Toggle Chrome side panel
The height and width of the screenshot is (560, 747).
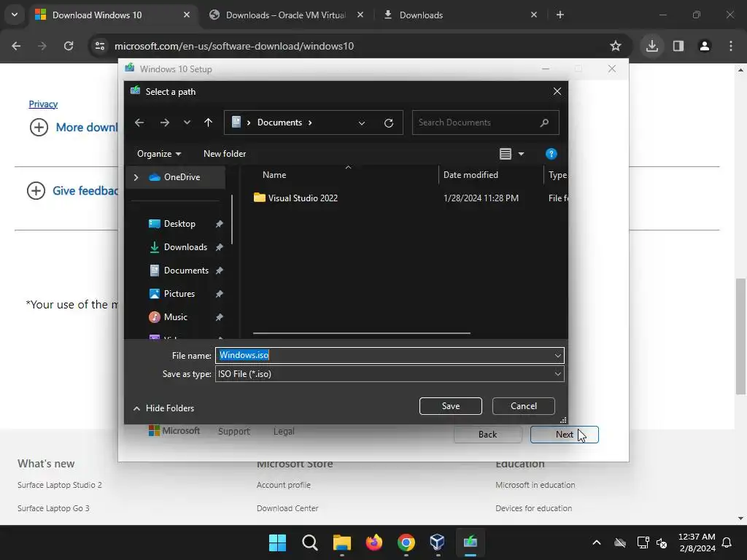point(678,46)
